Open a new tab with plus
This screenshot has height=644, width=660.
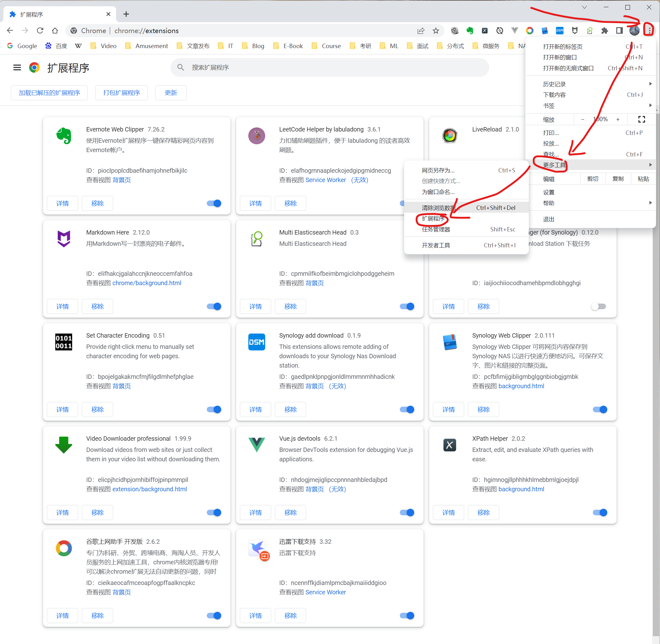126,14
